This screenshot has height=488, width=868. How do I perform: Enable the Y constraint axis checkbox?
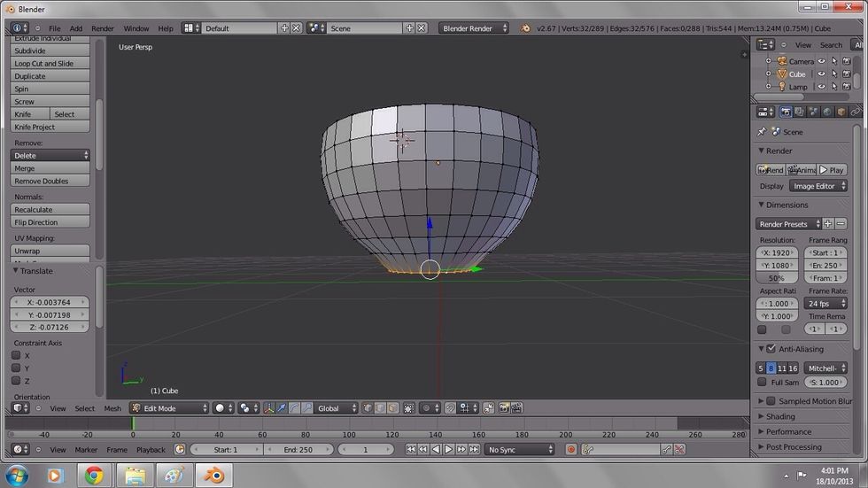tap(16, 368)
